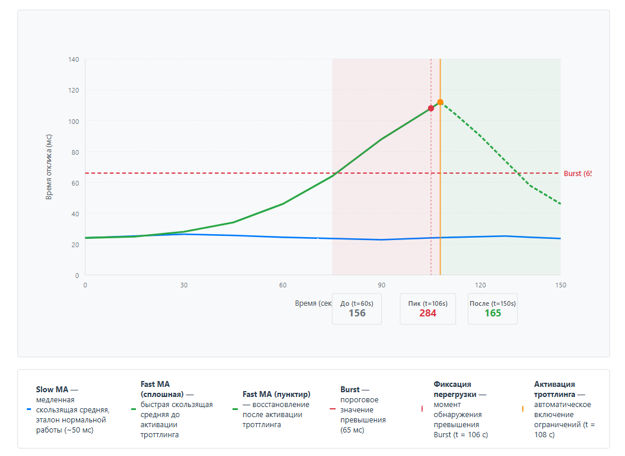This screenshot has width=625, height=456.
Task: Select the 'После (t=150s)' value card
Action: [x=493, y=309]
